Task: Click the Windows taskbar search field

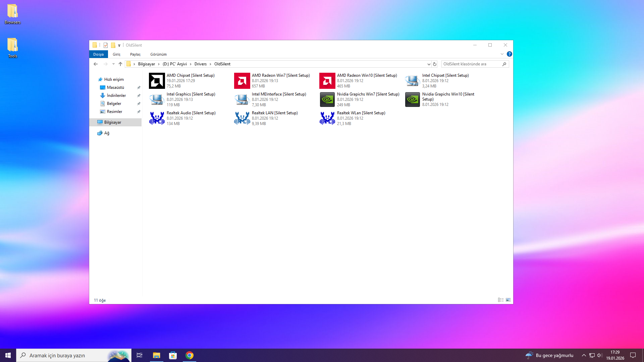Action: pos(74,355)
